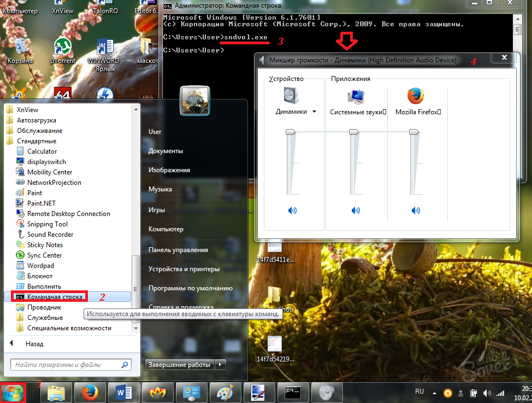Mute Системные звуки in the mixer

(x=356, y=210)
